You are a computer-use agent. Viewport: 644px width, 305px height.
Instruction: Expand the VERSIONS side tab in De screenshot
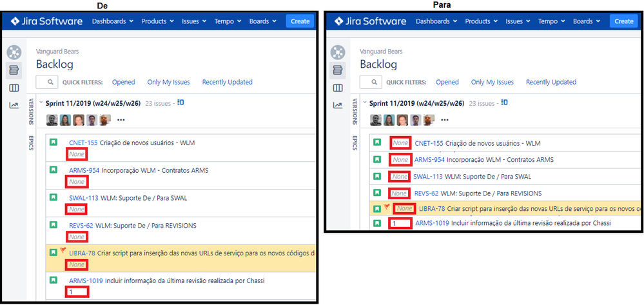31,112
